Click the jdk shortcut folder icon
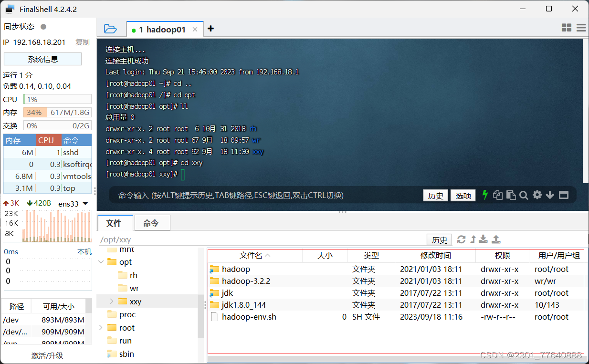This screenshot has height=364, width=589. tap(214, 293)
